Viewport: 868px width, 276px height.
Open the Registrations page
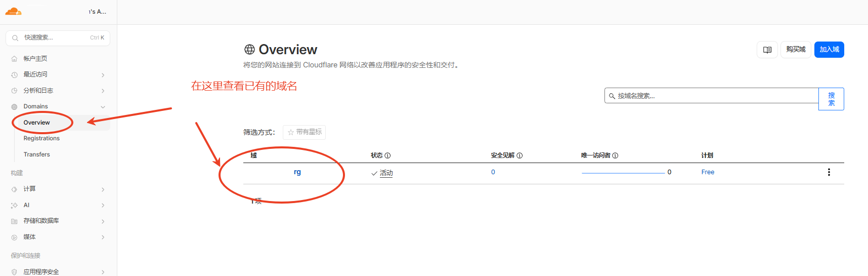pos(41,138)
